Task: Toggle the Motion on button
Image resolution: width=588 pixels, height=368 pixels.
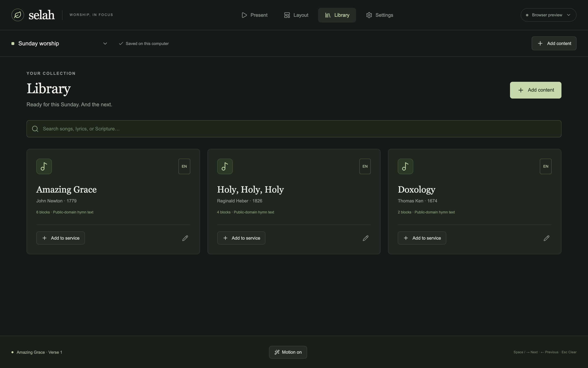Action: tap(288, 352)
